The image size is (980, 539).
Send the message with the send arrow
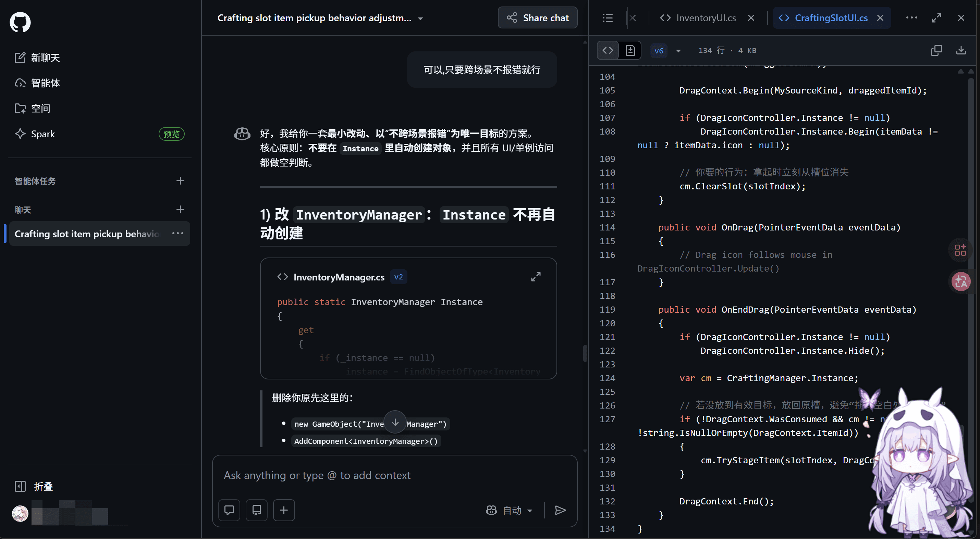(x=560, y=510)
